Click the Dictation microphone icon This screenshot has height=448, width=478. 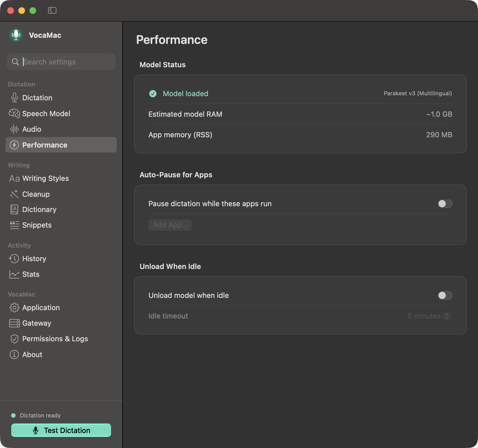tap(14, 98)
